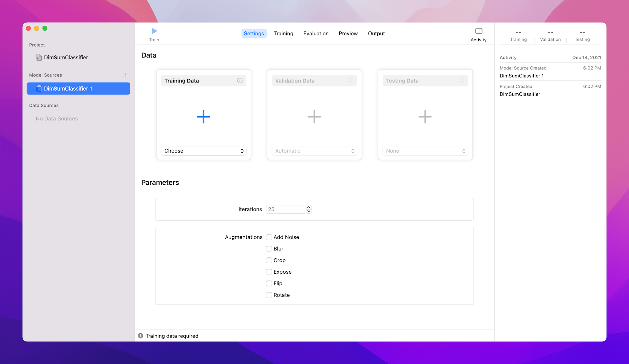Enable the Add Noise augmentation
The image size is (629, 364).
(269, 237)
